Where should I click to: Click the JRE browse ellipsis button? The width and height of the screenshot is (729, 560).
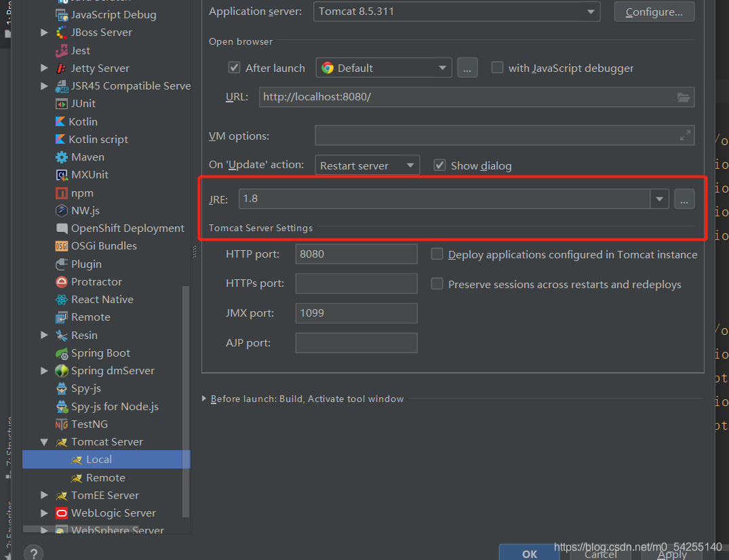[684, 199]
